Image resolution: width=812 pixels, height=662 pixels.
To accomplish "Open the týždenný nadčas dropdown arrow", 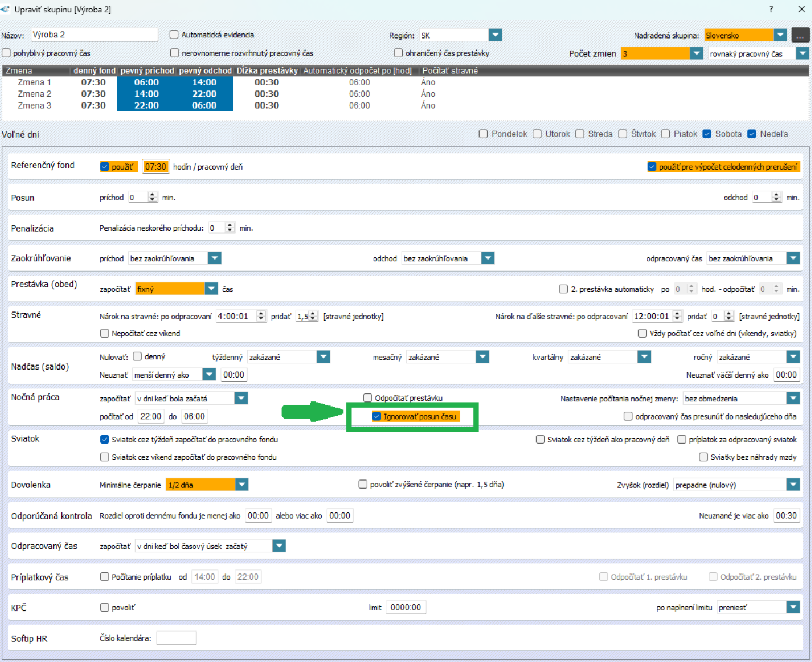I will pyautogui.click(x=323, y=357).
